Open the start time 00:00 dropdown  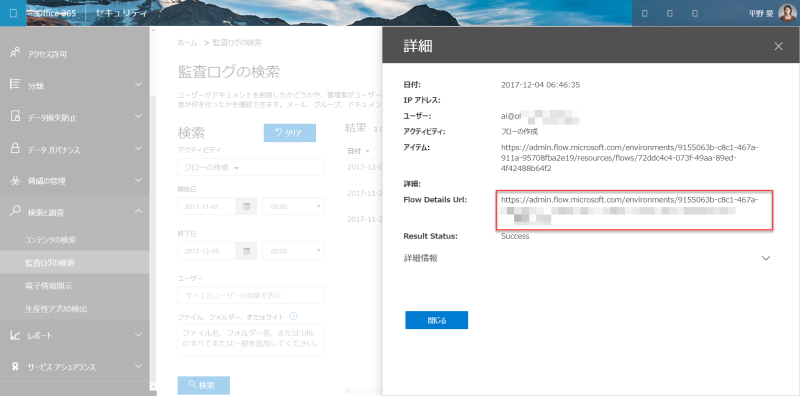(x=293, y=207)
